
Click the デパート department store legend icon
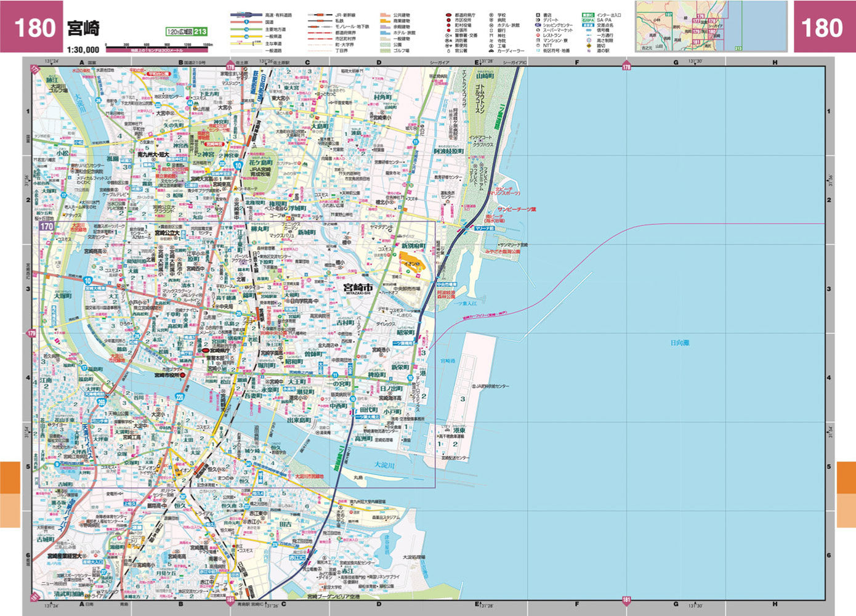pos(538,20)
